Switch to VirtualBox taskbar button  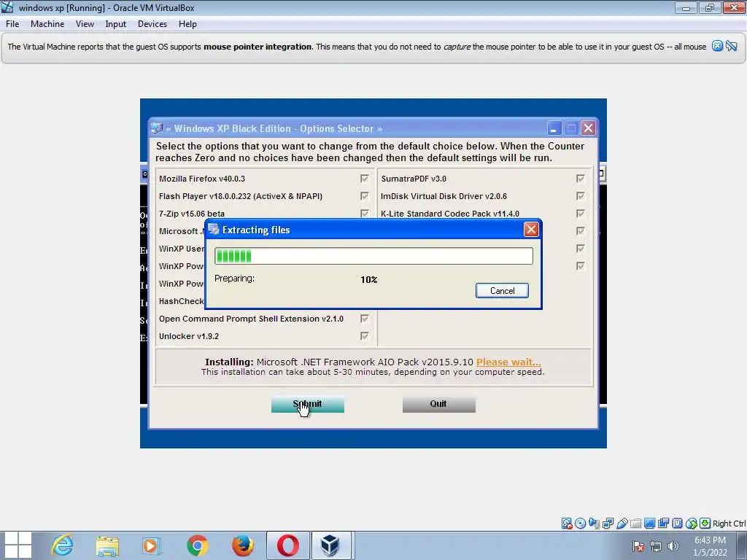[x=330, y=545]
